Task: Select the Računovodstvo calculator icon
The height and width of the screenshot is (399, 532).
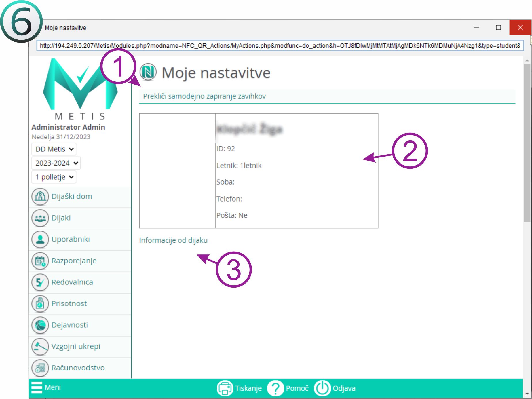Action: pos(40,368)
